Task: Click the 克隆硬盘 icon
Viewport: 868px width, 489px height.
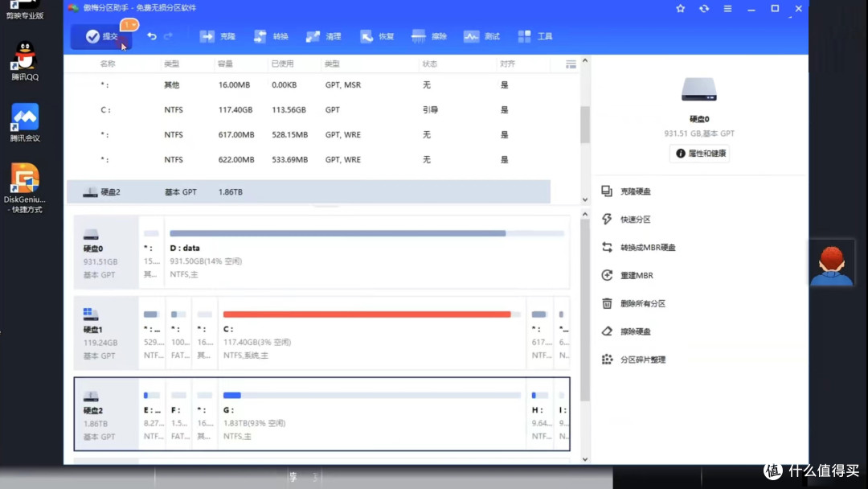Action: [x=607, y=191]
